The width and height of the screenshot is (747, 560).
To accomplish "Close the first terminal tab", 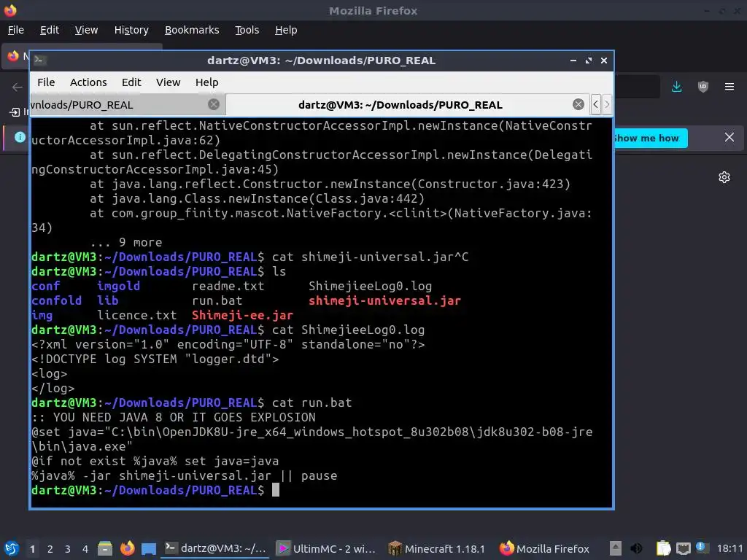I will click(x=214, y=104).
